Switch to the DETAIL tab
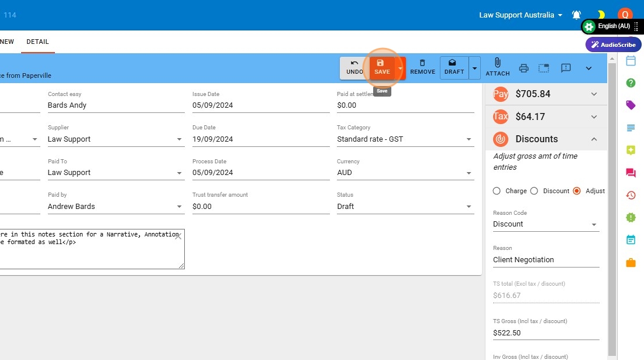 37,42
